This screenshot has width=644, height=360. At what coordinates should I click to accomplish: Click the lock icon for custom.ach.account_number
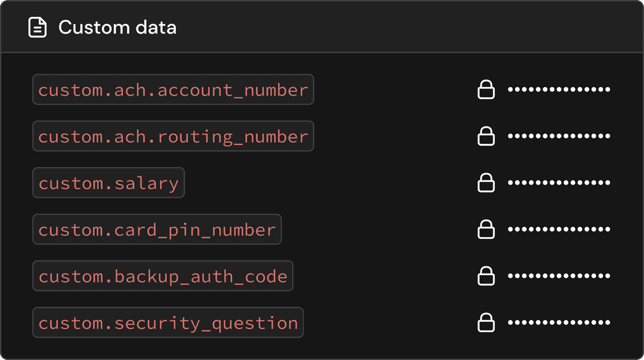pos(486,90)
